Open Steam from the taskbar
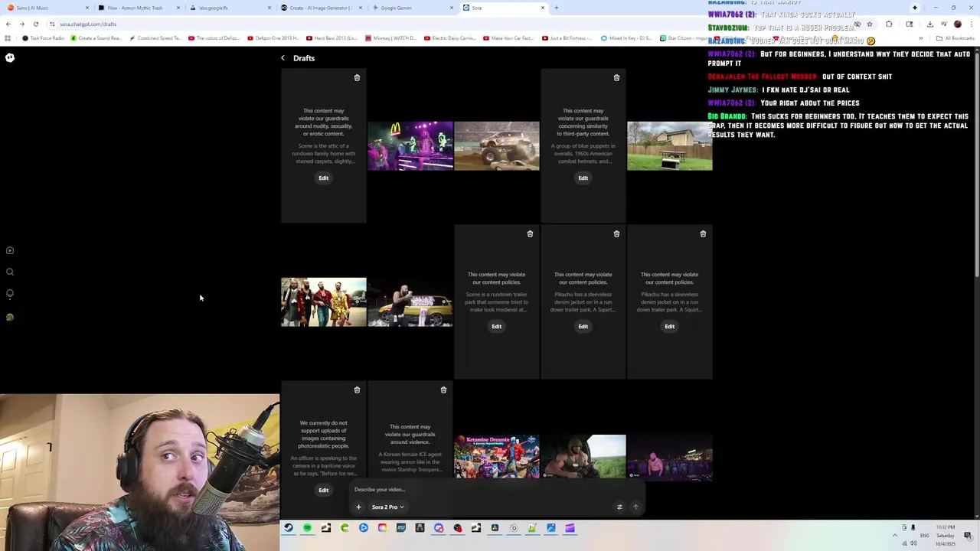Image resolution: width=980 pixels, height=551 pixels. 288,528
